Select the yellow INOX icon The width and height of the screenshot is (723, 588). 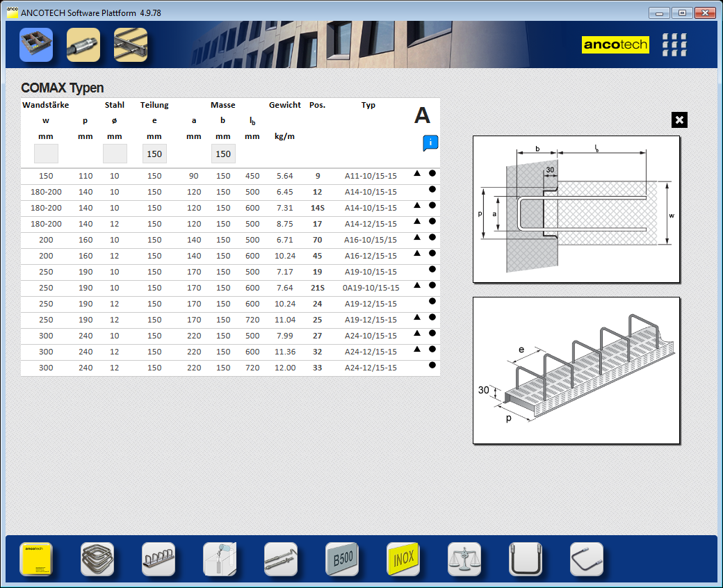(x=403, y=559)
